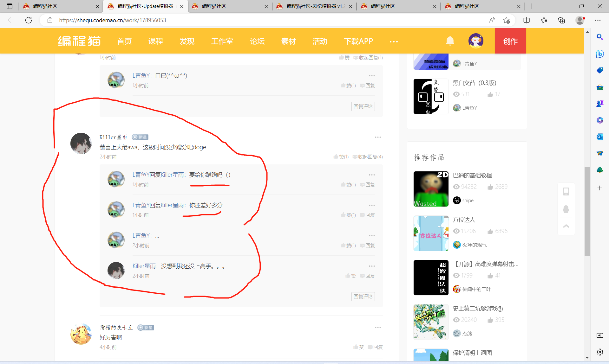Open author 传闻中的三叶 link
Image resolution: width=609 pixels, height=364 pixels.
click(476, 289)
